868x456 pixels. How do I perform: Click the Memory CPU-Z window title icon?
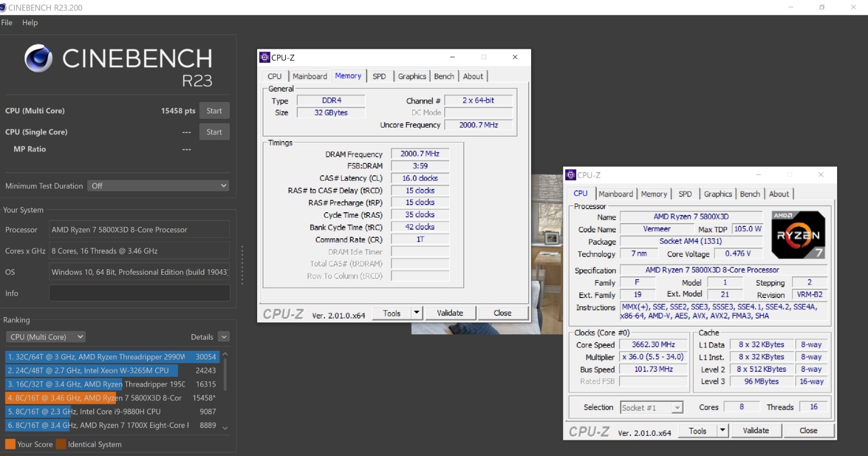(265, 57)
